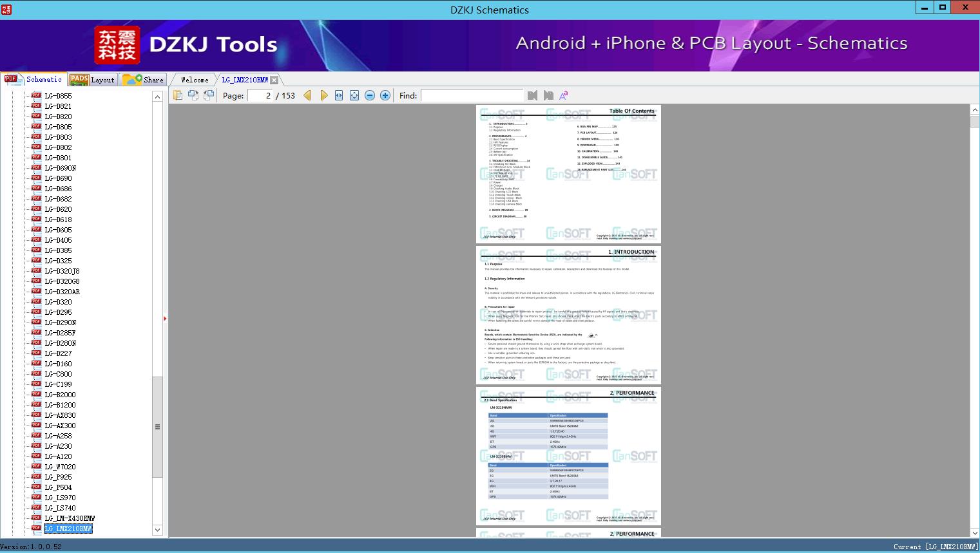Find previous match icon
The height and width of the screenshot is (553, 980).
pos(532,95)
